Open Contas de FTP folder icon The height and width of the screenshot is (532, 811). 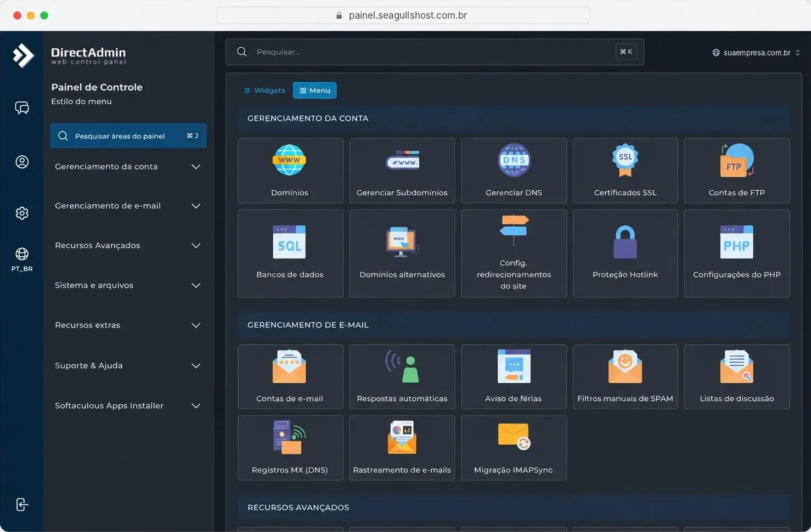tap(736, 160)
